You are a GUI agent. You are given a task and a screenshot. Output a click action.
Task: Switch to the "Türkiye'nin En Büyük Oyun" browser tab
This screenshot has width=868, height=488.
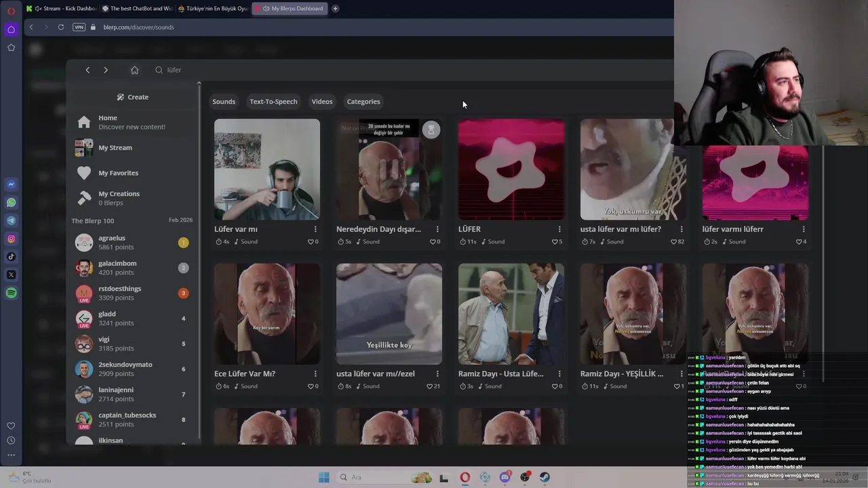tap(213, 9)
